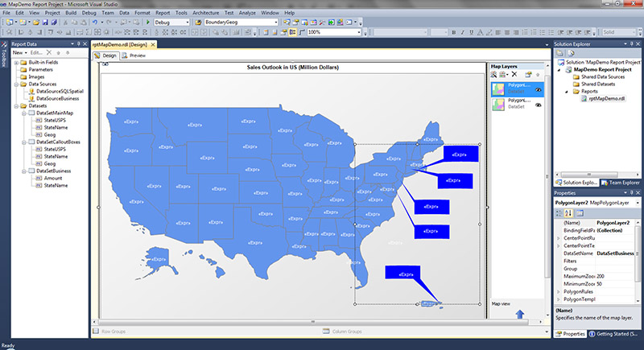
Task: Click the New Project toolbar icon
Action: pyautogui.click(x=9, y=23)
